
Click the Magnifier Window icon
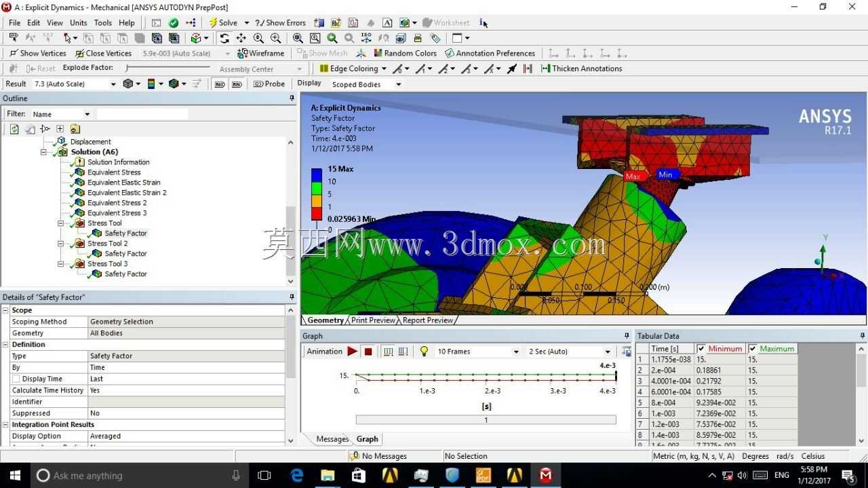click(315, 38)
